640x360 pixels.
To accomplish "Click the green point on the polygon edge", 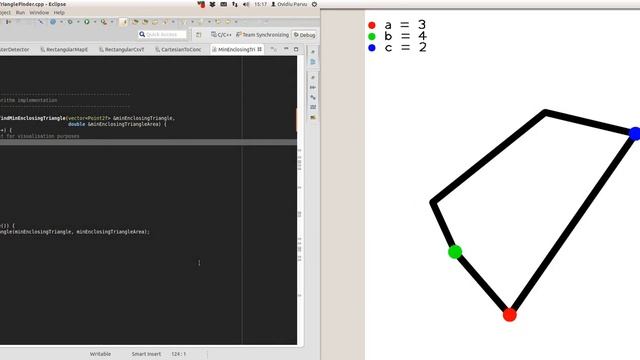I will 455,252.
